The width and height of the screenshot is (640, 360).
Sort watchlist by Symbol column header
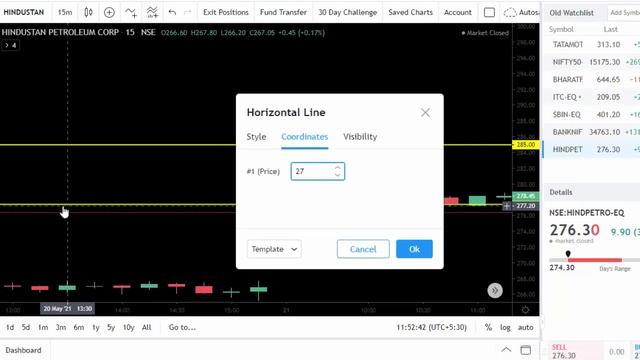(x=561, y=29)
